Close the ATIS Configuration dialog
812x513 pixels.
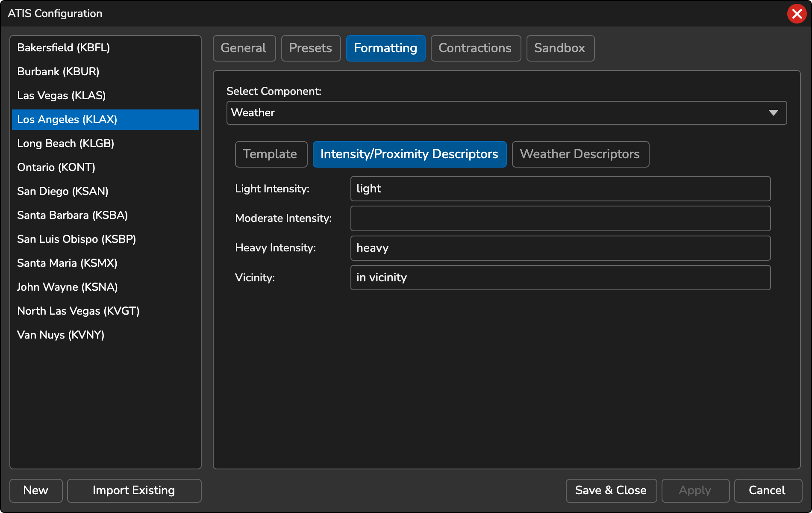(x=797, y=13)
